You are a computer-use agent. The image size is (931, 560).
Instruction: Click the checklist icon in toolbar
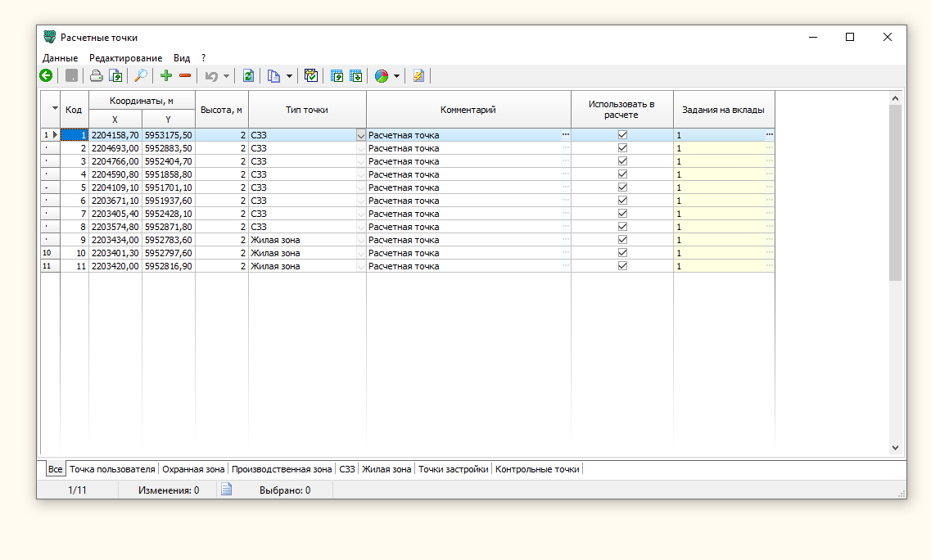[310, 76]
